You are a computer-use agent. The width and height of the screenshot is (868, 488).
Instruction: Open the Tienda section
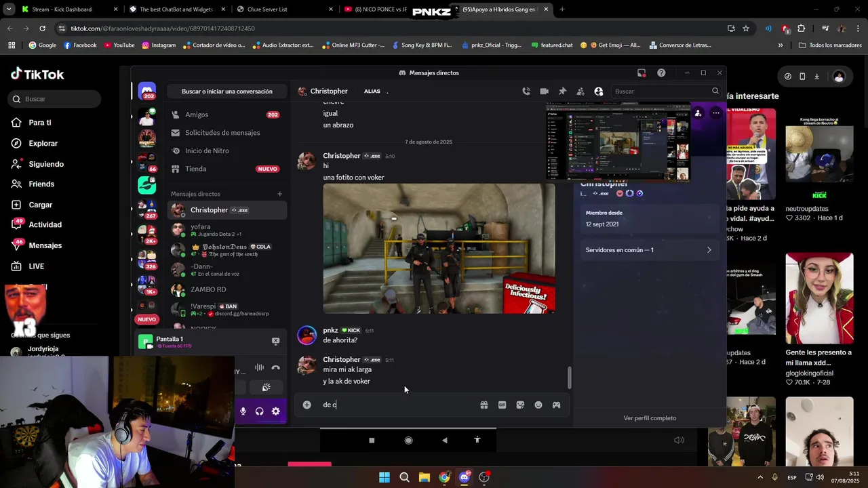226,169
